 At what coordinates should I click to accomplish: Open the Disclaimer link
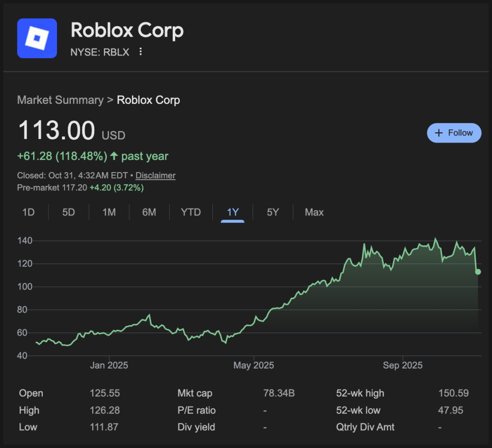155,176
